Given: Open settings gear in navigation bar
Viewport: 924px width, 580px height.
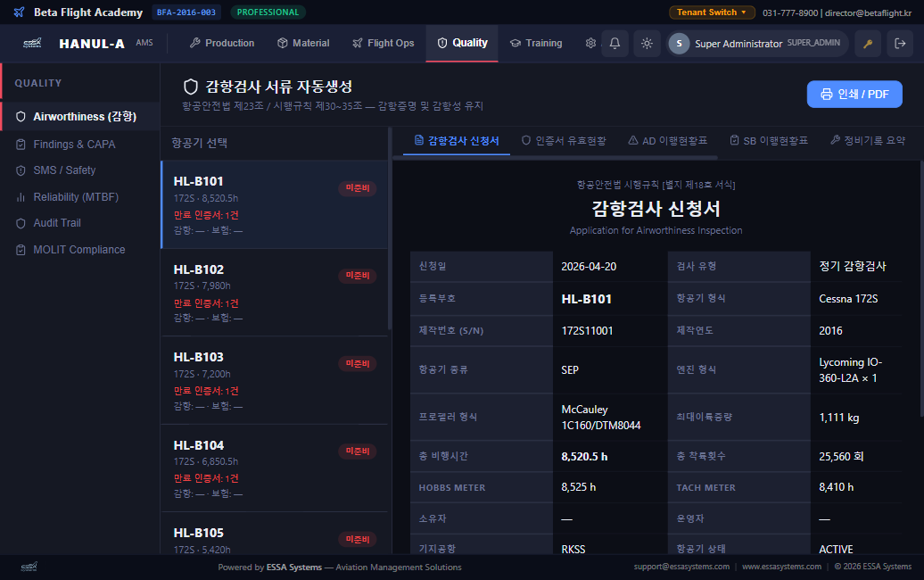Looking at the screenshot, I should click(590, 44).
